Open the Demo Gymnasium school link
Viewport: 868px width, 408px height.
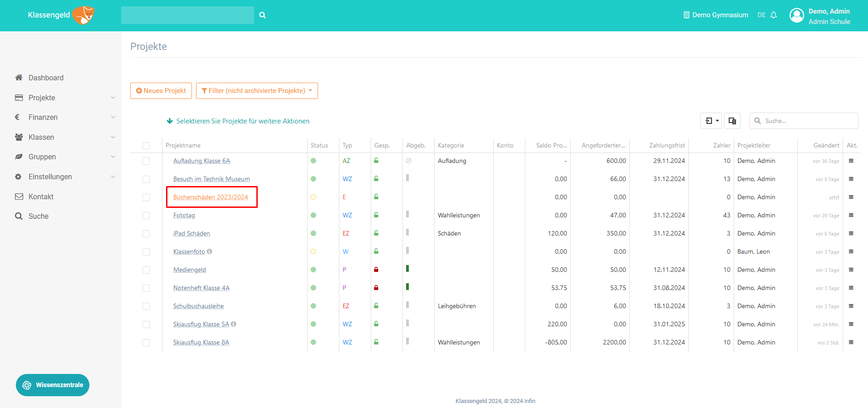click(716, 15)
